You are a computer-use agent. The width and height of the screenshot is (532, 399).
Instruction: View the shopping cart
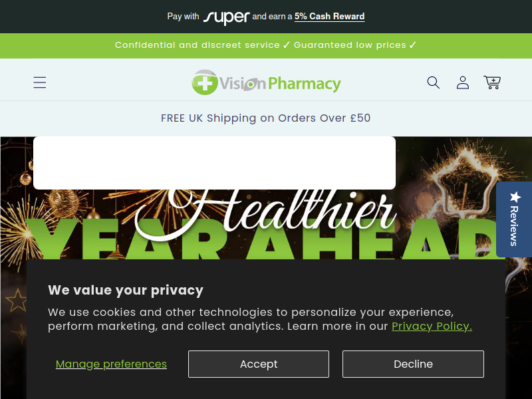click(492, 82)
